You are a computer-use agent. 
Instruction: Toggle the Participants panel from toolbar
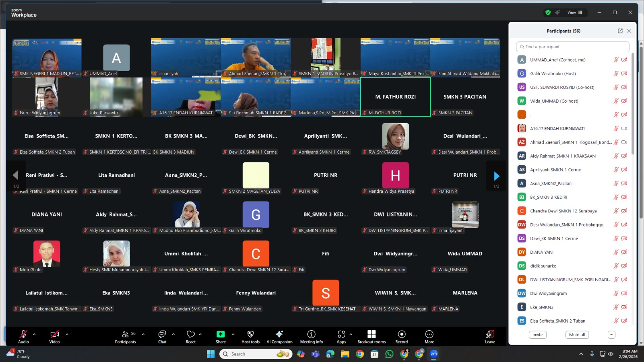126,335
